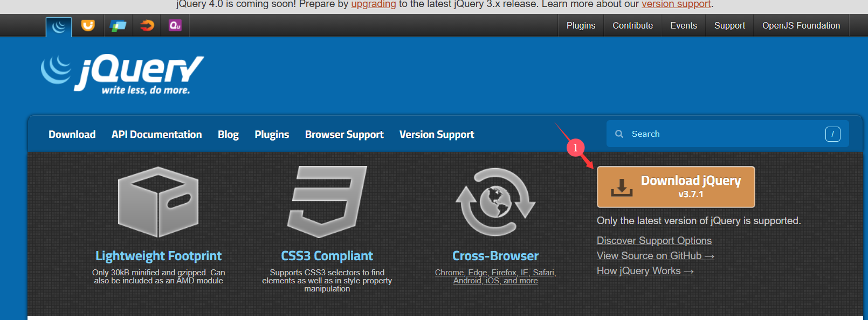Image resolution: width=868 pixels, height=320 pixels.
Task: Click the Cross-Browser globe icon
Action: pos(495,202)
